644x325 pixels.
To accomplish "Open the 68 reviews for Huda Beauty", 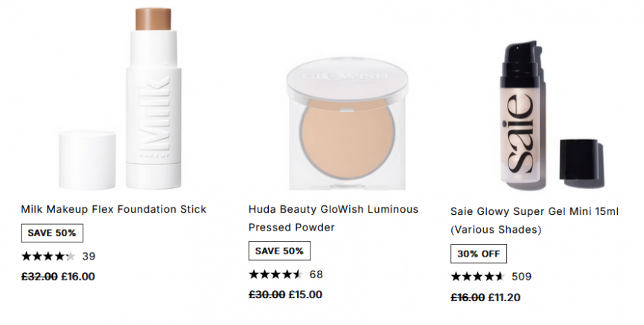I will point(316,274).
